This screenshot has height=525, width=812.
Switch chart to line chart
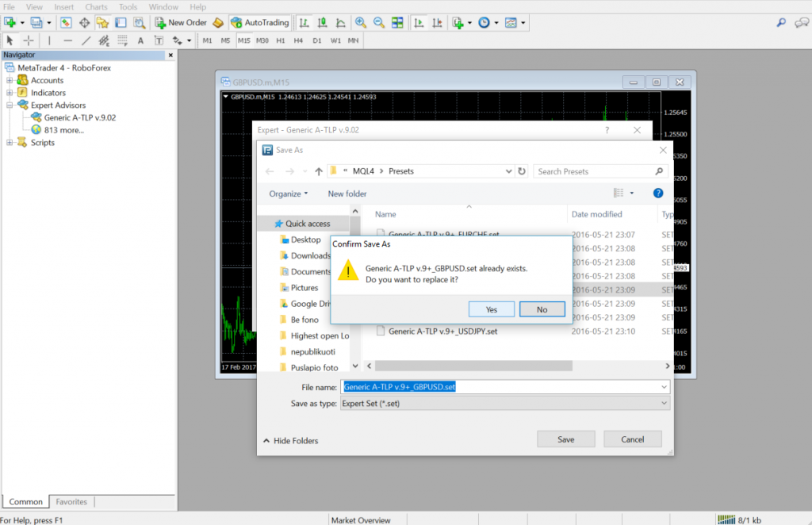pyautogui.click(x=341, y=22)
